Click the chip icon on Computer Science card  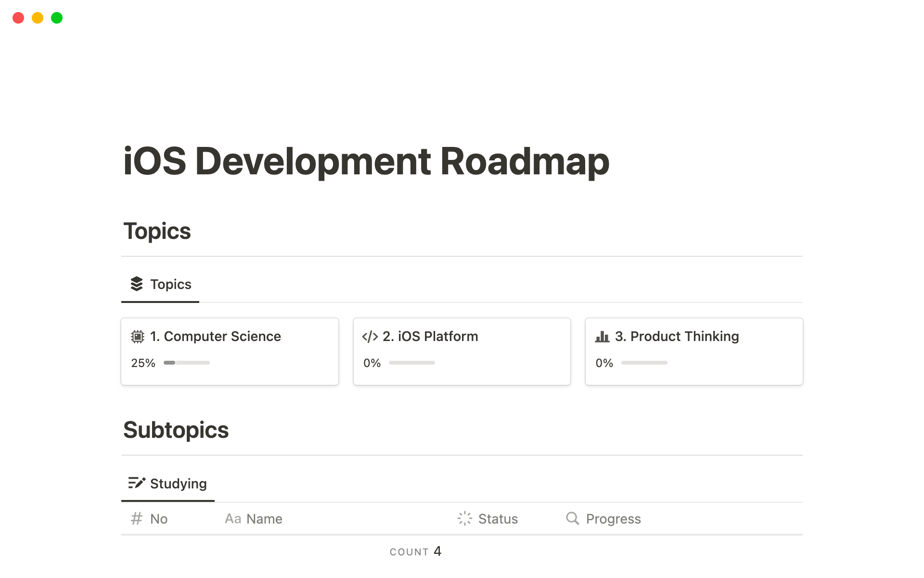tap(138, 337)
